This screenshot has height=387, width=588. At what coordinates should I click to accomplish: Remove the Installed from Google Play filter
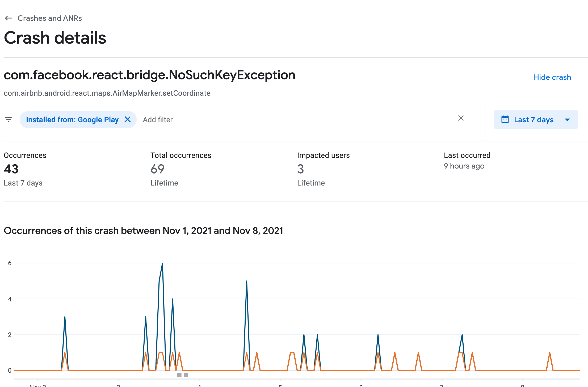[x=128, y=119]
